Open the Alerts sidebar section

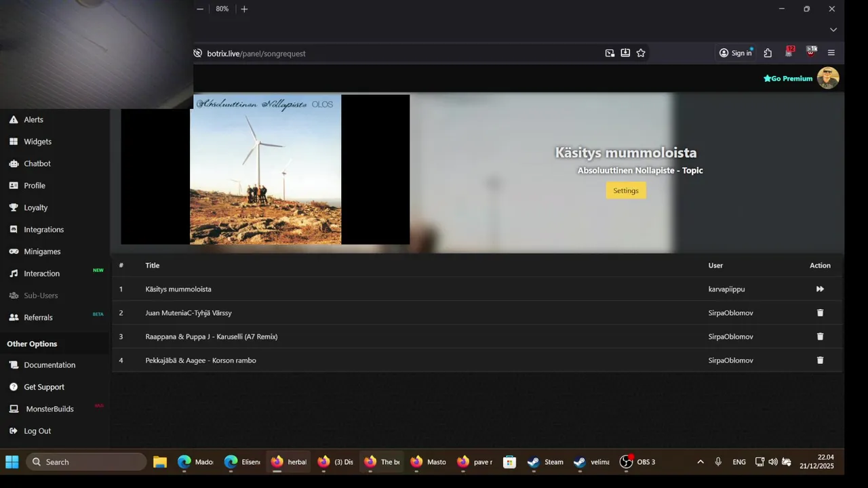(33, 119)
